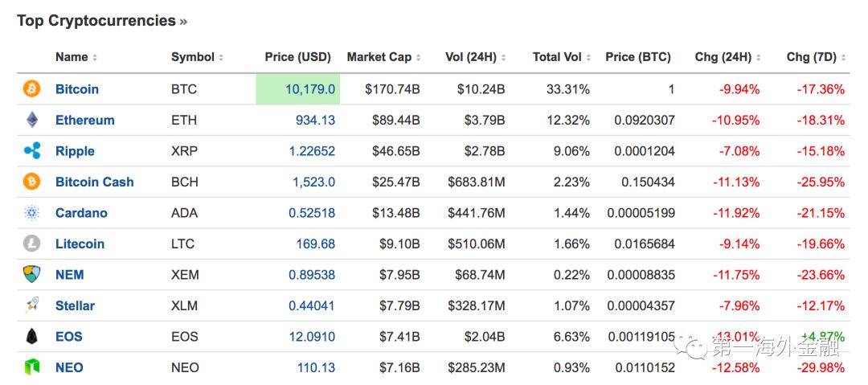Click Cardano volume $441.76M

477,213
